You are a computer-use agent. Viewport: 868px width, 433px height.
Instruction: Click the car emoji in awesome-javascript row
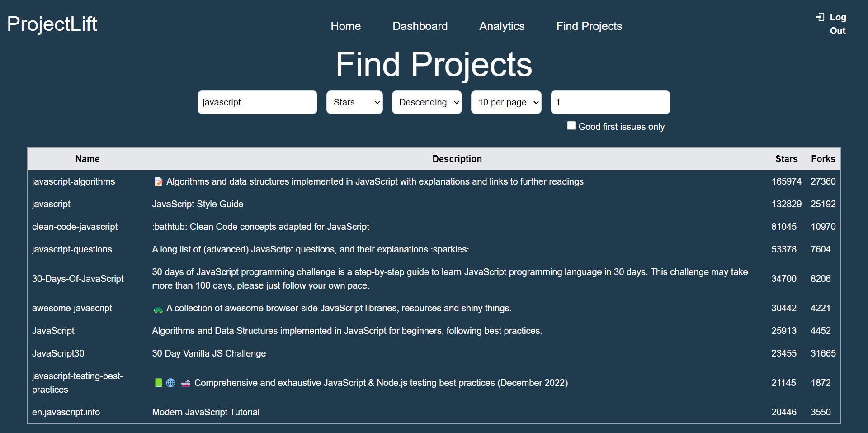(158, 309)
